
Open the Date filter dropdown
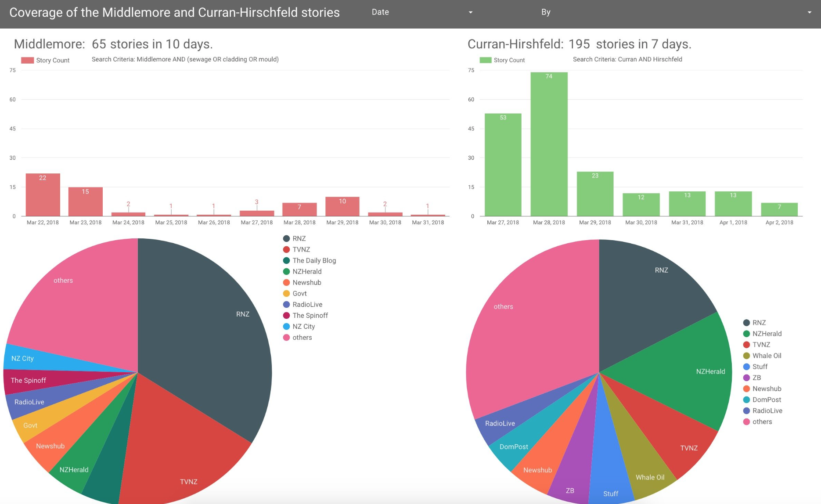pyautogui.click(x=421, y=12)
